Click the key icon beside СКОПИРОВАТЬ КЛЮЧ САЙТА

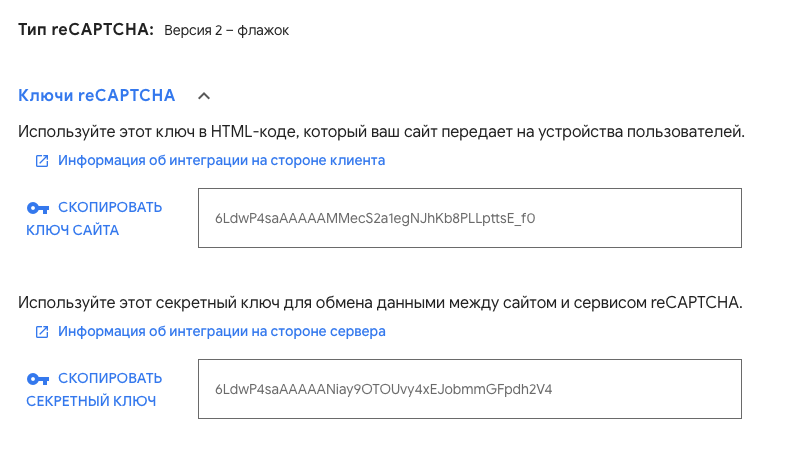[x=38, y=208]
